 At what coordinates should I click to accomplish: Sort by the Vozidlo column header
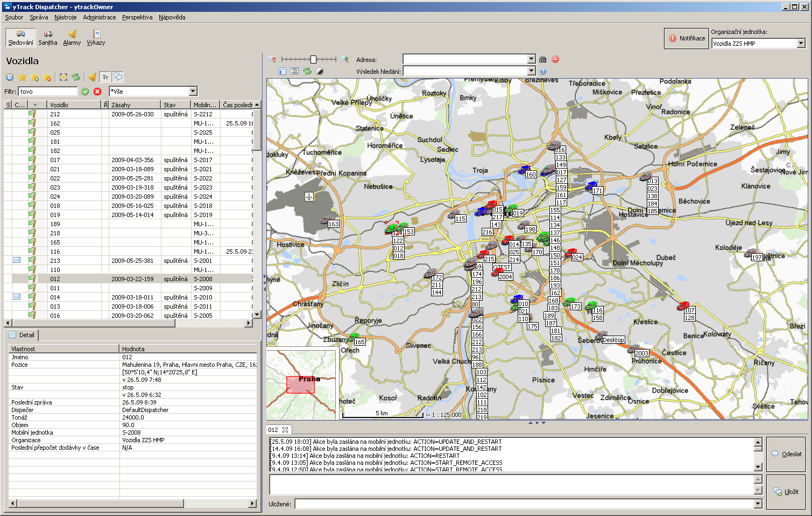pos(74,105)
